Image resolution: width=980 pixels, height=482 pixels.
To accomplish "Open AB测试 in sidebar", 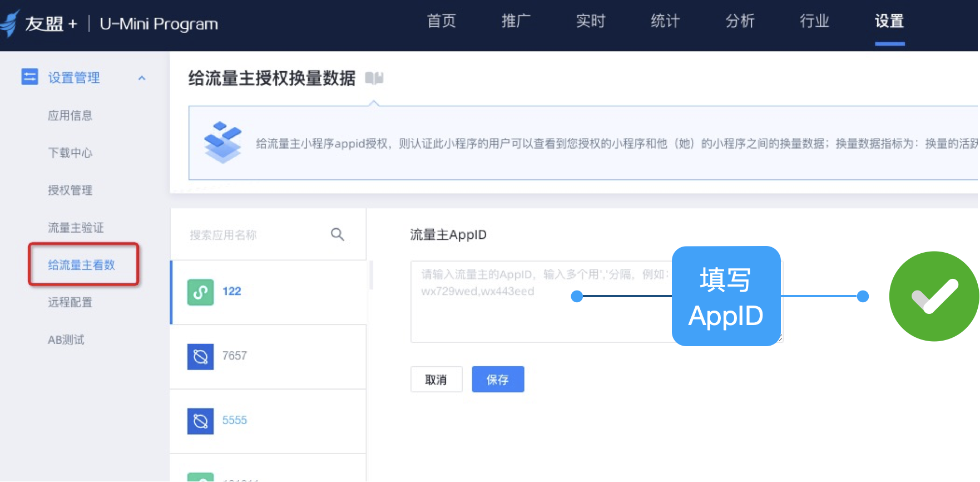I will [66, 340].
